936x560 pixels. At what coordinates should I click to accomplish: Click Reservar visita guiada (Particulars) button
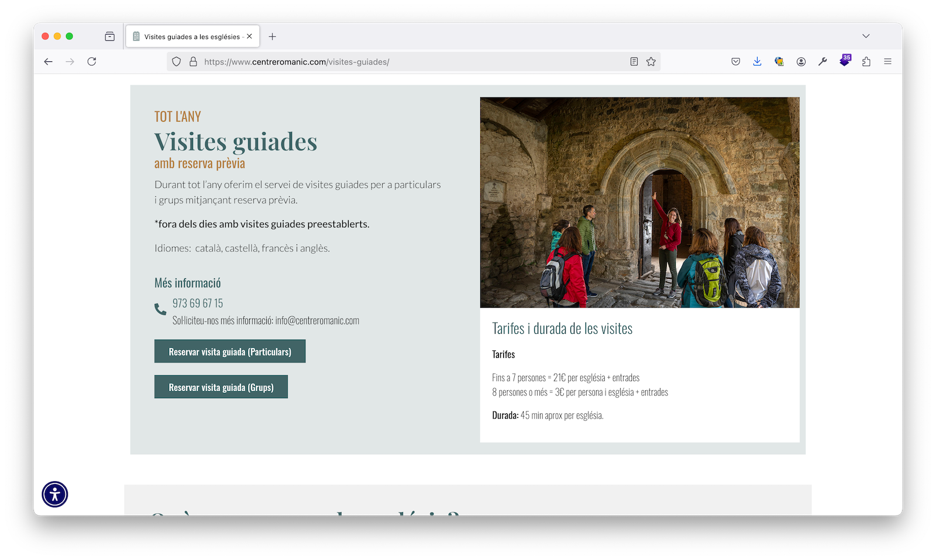[230, 351]
